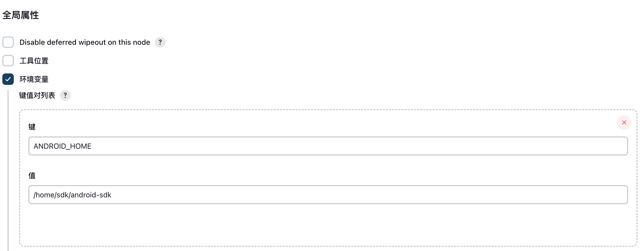Click the dashed border of the key-value entry
644x251 pixels.
tap(328, 110)
